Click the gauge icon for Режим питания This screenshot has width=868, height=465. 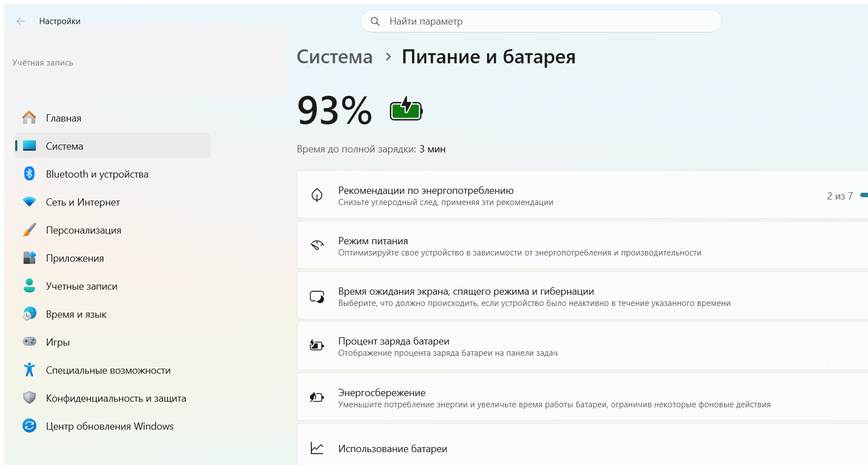point(317,245)
